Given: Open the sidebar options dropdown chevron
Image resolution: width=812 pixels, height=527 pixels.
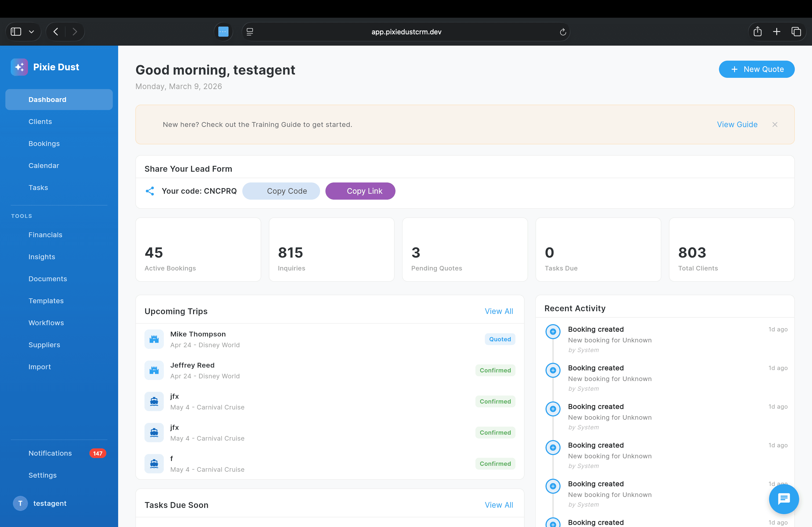Looking at the screenshot, I should tap(31, 32).
